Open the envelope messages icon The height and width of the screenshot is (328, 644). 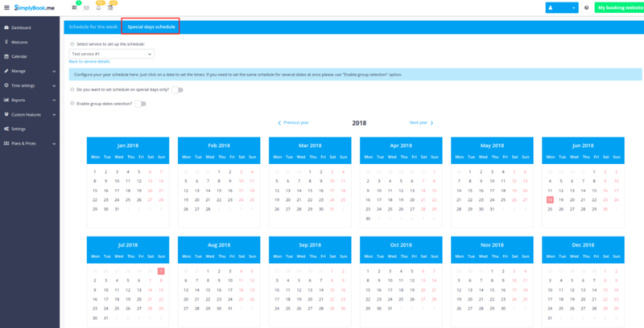(x=86, y=7)
